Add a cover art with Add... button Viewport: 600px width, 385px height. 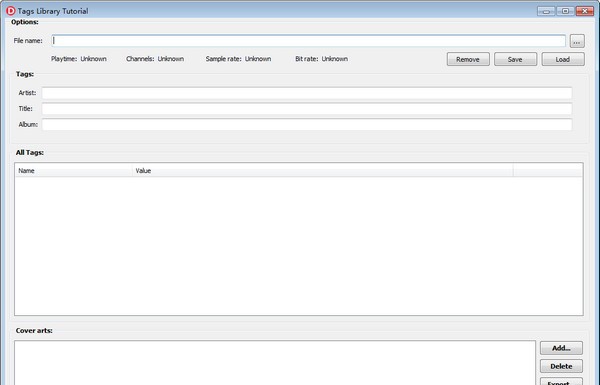[x=561, y=348]
